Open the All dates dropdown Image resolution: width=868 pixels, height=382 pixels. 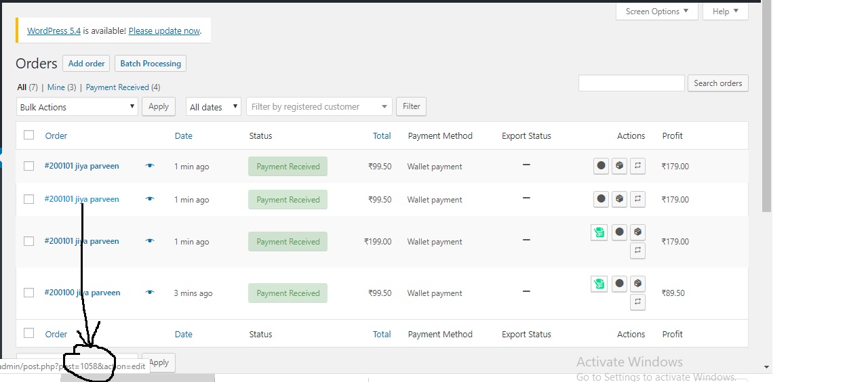214,107
